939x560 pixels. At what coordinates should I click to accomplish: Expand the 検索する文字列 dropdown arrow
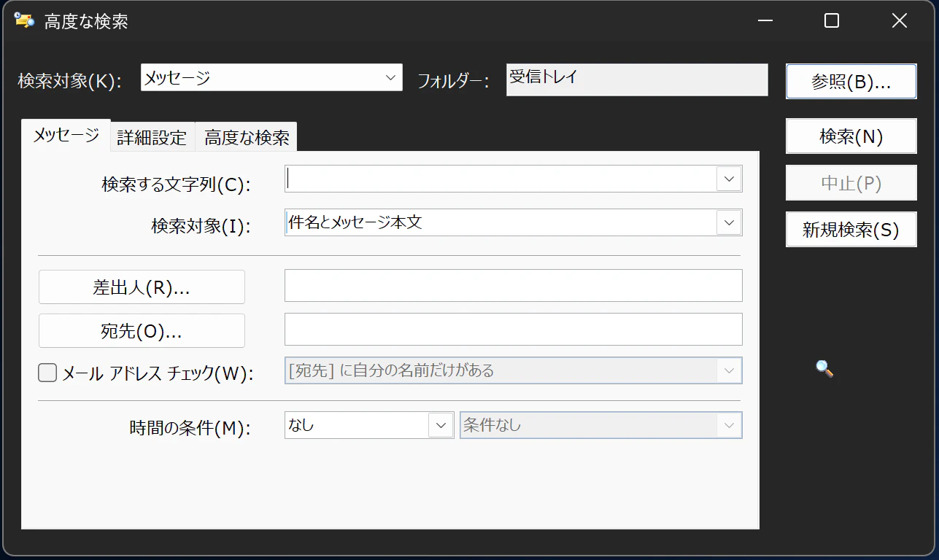[x=729, y=179]
